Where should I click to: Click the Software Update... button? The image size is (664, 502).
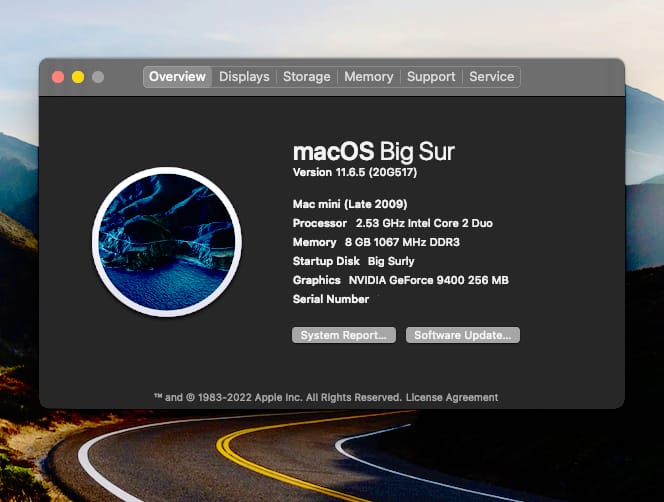[463, 335]
